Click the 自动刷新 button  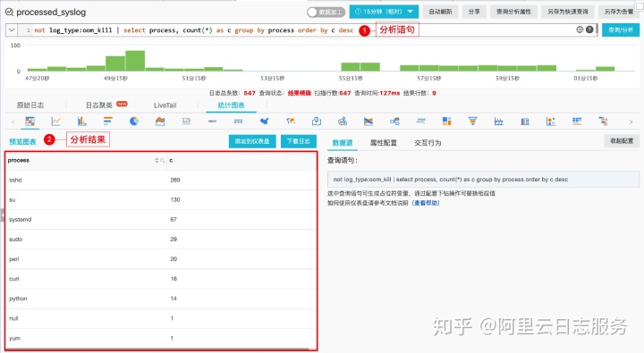(440, 12)
